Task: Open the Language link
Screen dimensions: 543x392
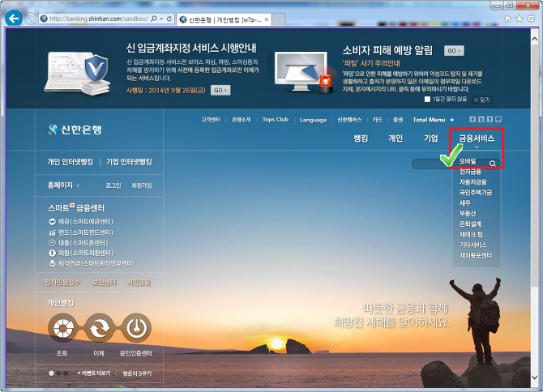Action: pos(313,120)
